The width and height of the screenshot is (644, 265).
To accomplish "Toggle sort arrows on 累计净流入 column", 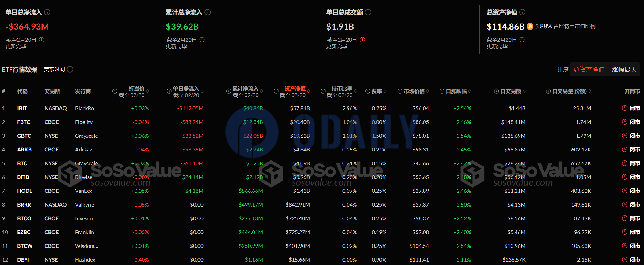I will pos(261,91).
